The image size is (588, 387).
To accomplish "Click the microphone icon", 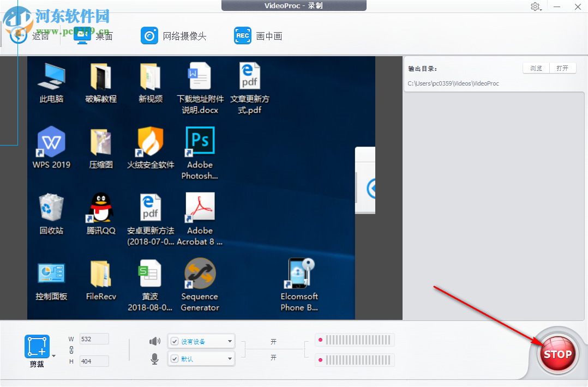I will click(x=154, y=359).
